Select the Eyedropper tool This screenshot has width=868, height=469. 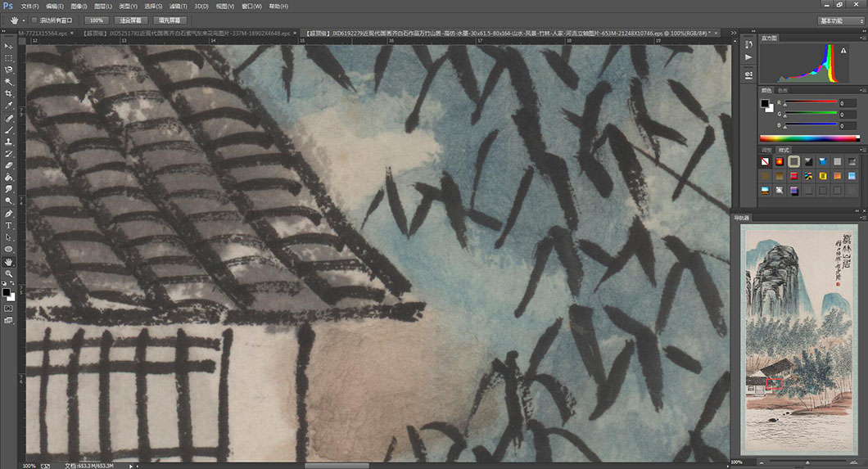pyautogui.click(x=8, y=106)
